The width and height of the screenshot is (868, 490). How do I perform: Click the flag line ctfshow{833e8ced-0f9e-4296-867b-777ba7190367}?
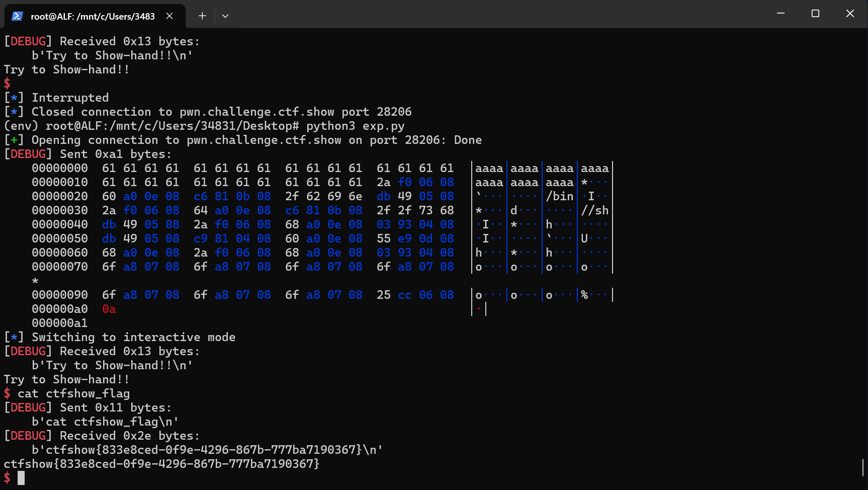click(x=162, y=464)
